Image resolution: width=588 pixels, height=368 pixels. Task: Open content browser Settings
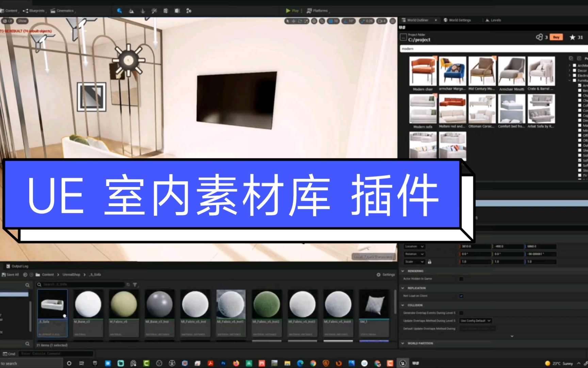click(386, 275)
